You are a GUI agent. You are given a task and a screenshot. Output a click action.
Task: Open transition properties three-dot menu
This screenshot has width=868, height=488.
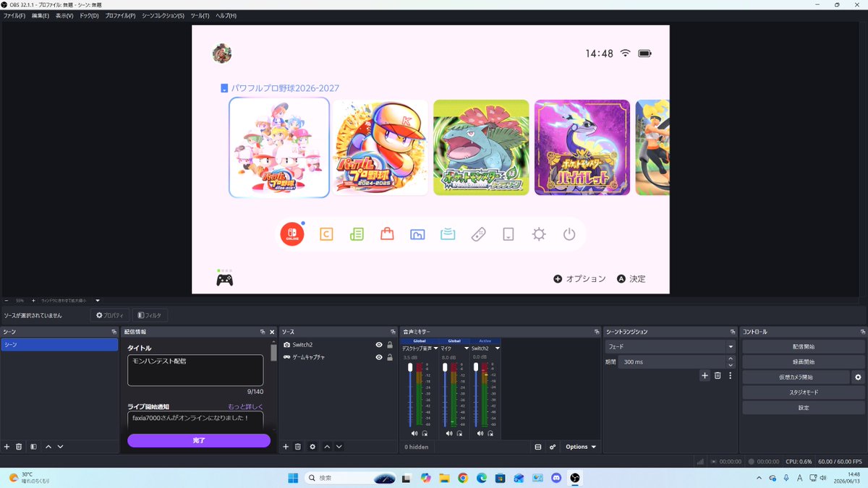731,375
